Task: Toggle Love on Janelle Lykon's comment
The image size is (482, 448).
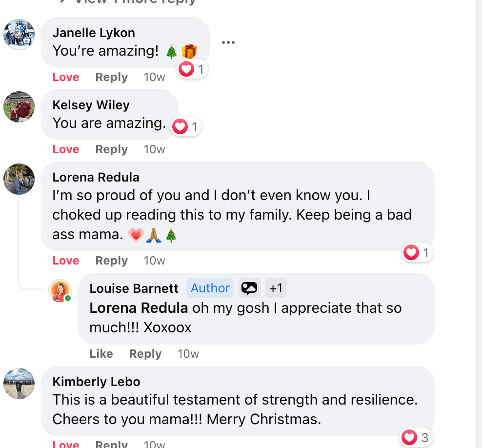Action: [x=66, y=77]
